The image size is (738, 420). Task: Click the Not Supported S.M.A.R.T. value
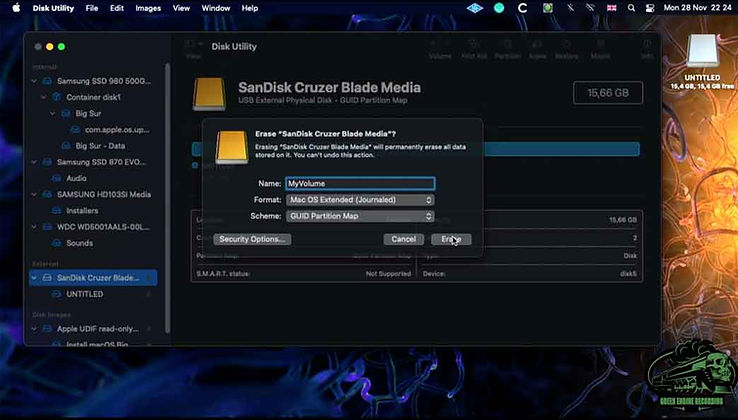click(x=388, y=274)
